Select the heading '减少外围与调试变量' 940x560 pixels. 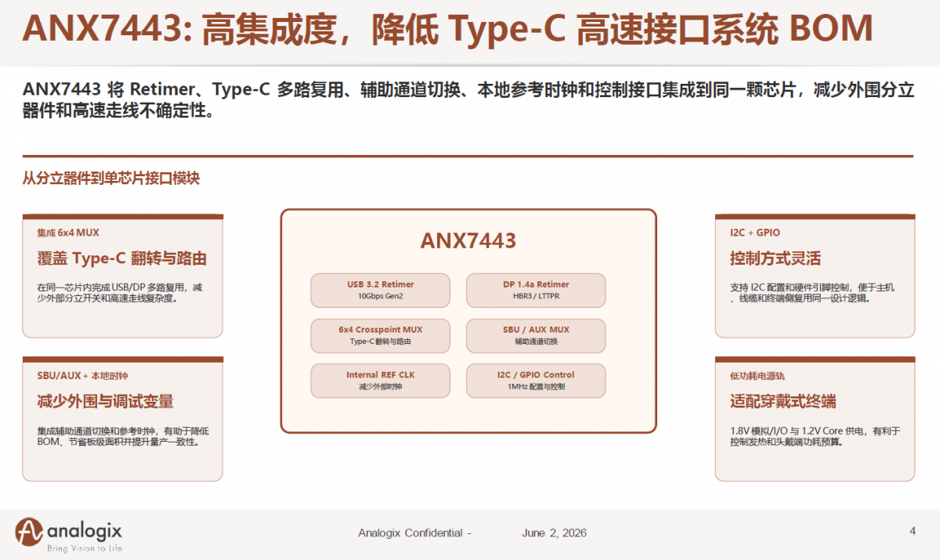pyautogui.click(x=105, y=402)
